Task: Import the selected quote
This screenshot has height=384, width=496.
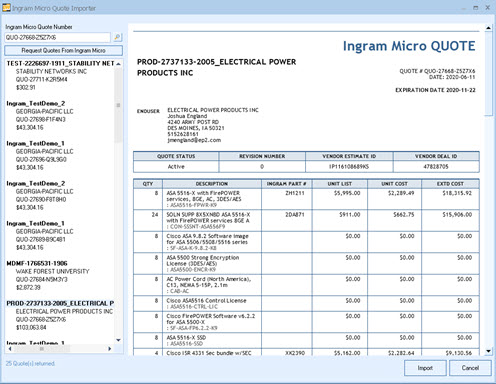Action: coord(425,368)
